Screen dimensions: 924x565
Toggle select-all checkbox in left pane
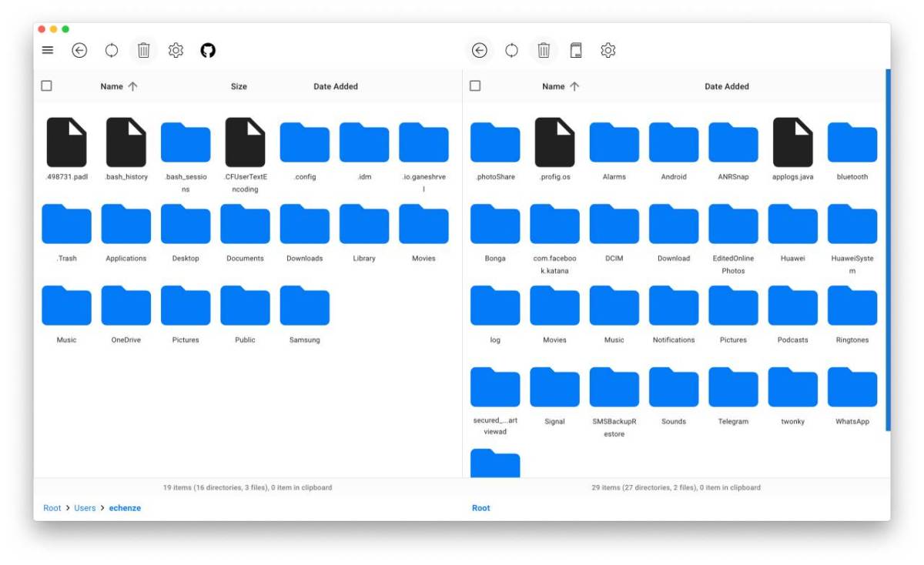coord(46,85)
